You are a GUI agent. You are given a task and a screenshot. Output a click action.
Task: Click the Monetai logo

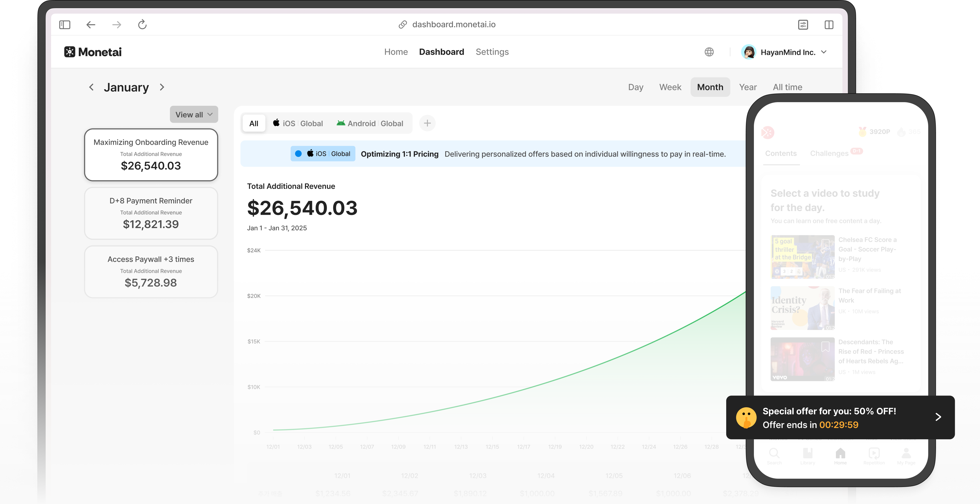point(93,52)
